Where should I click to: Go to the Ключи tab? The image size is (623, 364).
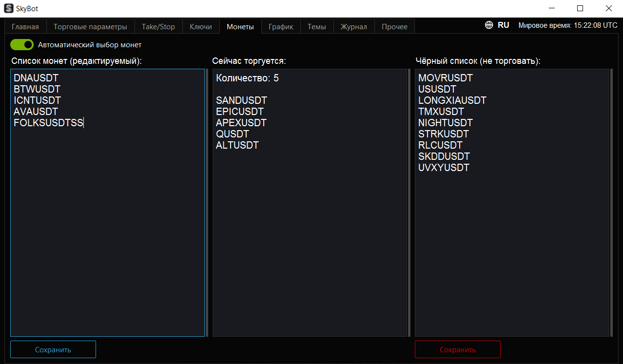201,27
